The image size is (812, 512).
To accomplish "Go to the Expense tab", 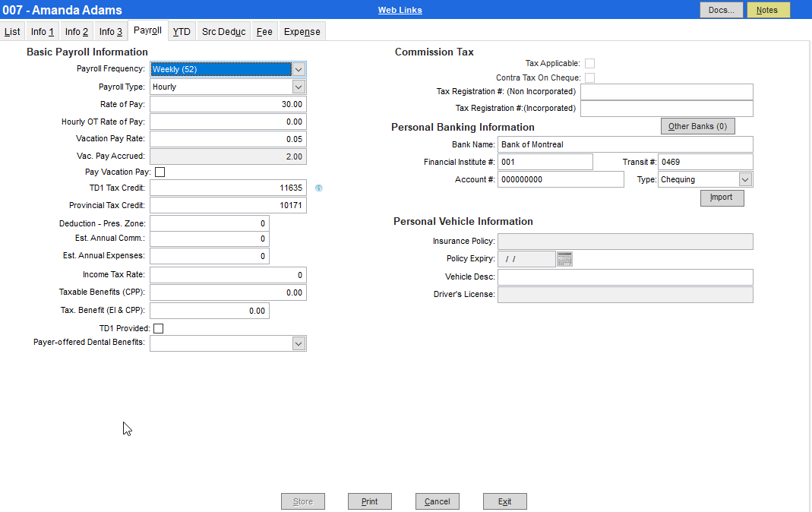I will point(302,31).
